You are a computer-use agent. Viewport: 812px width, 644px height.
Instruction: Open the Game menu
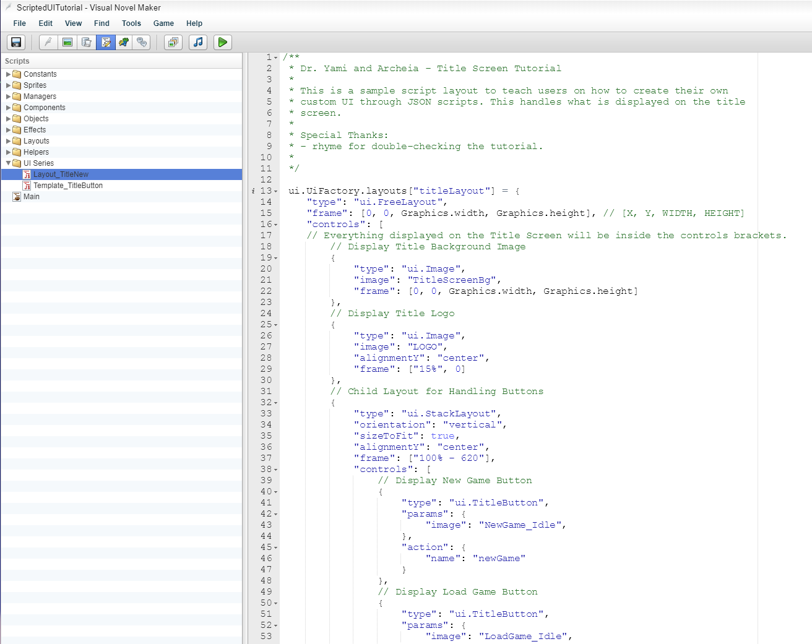[x=163, y=24]
